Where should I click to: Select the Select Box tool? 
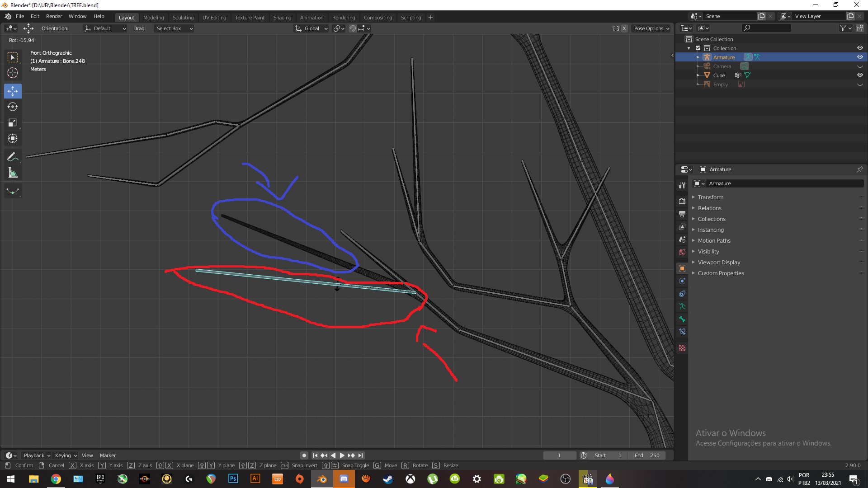click(x=13, y=57)
